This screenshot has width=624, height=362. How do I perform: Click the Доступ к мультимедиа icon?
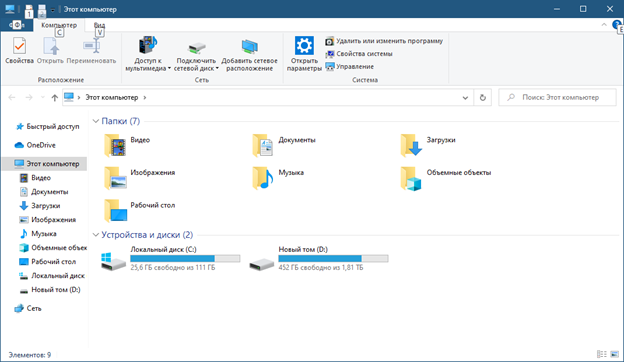click(148, 45)
